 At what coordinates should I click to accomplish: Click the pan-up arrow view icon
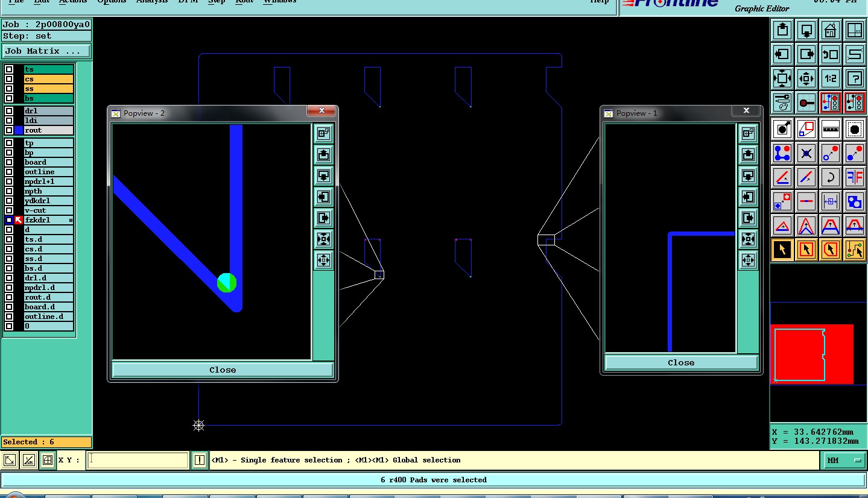point(782,30)
